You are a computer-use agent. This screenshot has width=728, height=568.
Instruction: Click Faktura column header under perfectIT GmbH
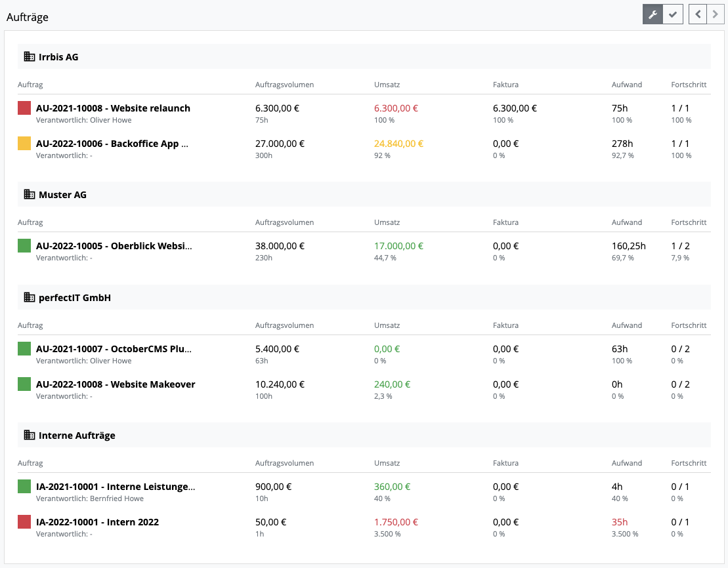(505, 325)
